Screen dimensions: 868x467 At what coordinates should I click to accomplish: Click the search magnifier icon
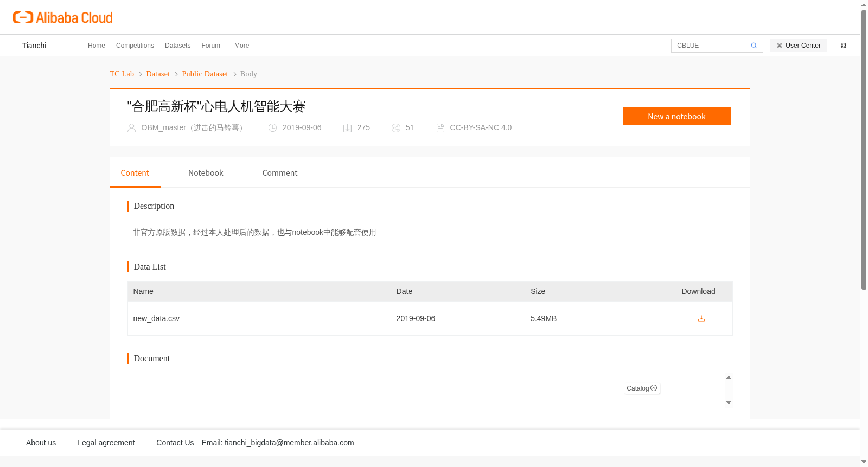(x=754, y=46)
